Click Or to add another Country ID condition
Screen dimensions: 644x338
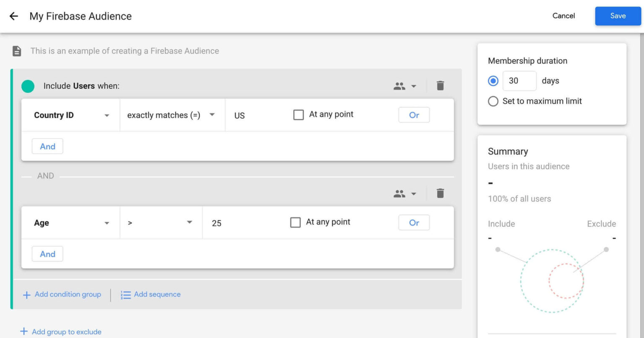tap(414, 115)
